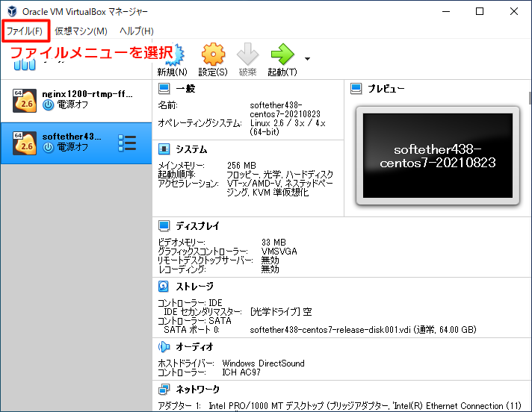532x412 pixels.
Task: Open the 一般 section title link
Action: pyautogui.click(x=185, y=89)
